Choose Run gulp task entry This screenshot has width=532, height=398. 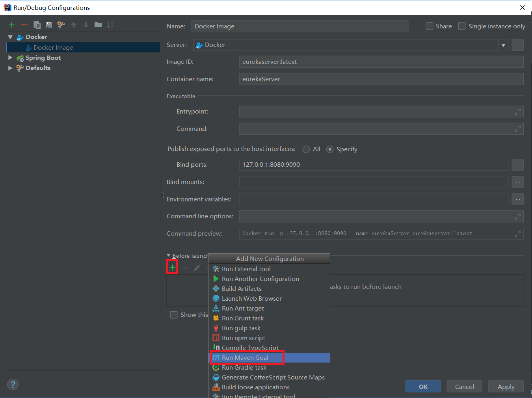point(269,328)
